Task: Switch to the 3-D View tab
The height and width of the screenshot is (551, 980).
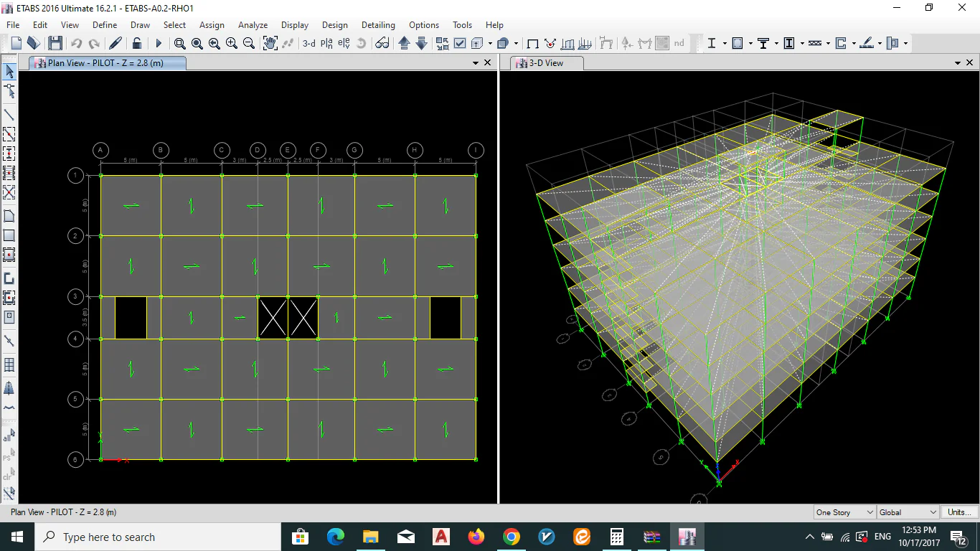Action: coord(546,63)
